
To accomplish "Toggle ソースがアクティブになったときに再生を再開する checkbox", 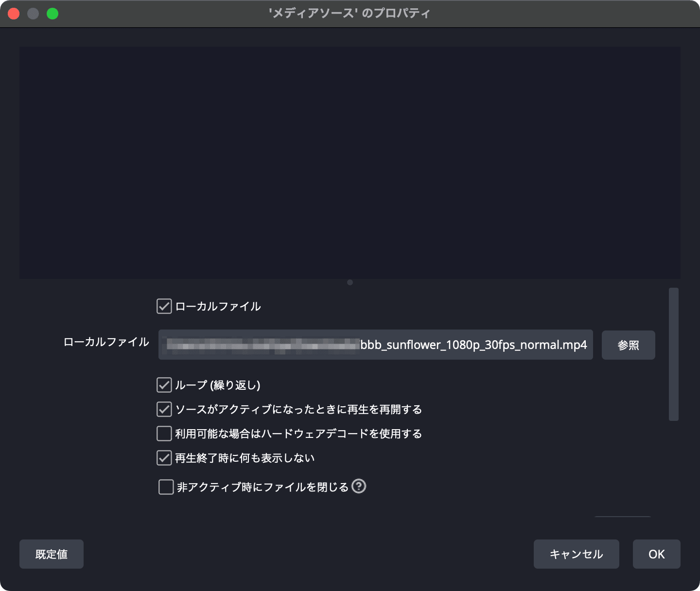I will click(x=164, y=409).
